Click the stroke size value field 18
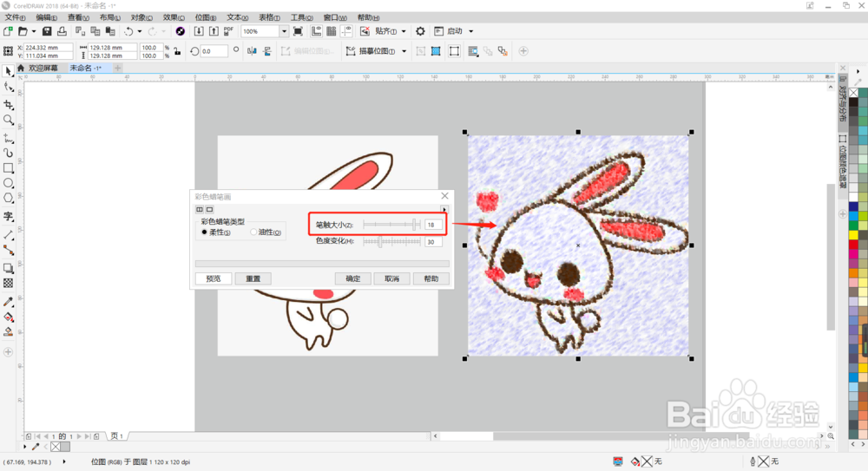 pyautogui.click(x=433, y=225)
